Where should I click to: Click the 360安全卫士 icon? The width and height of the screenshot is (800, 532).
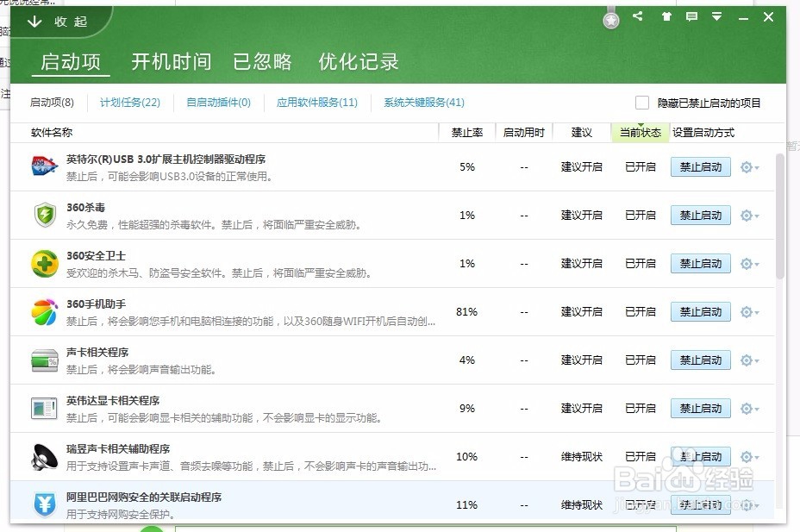click(x=44, y=263)
